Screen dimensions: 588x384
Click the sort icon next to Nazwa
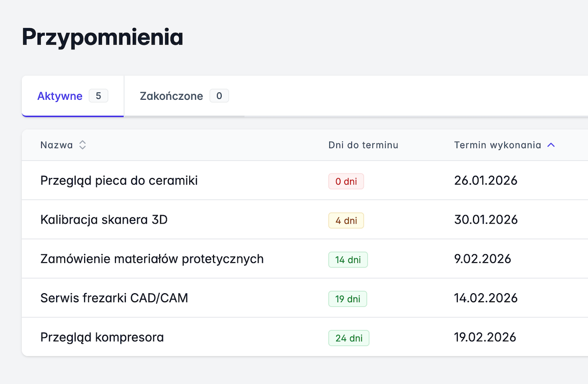click(x=82, y=145)
